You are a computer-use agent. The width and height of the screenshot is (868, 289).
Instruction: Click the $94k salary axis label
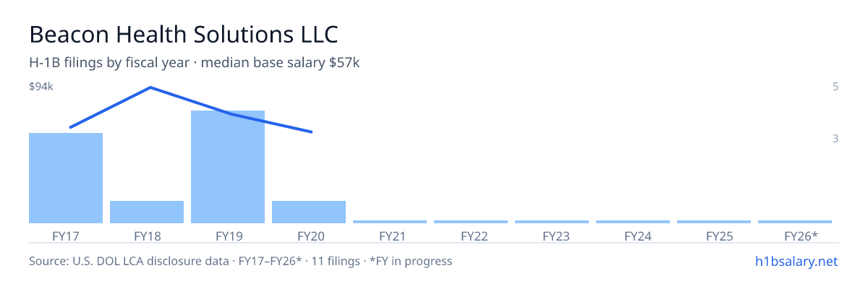(41, 87)
